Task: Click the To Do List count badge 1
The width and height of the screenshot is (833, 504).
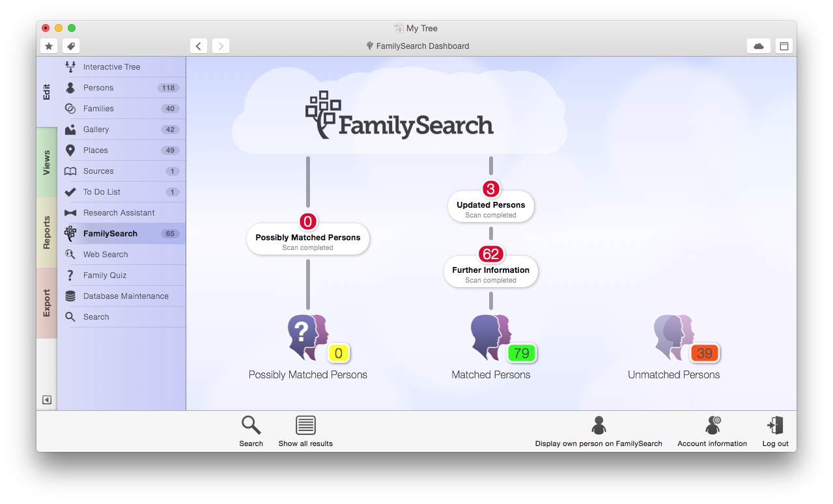Action: click(x=173, y=192)
